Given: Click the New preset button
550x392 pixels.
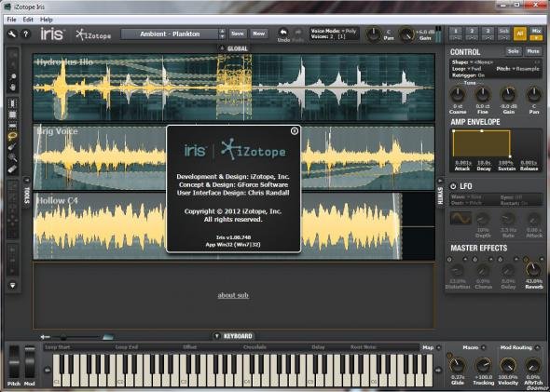Looking at the screenshot, I should click(259, 34).
